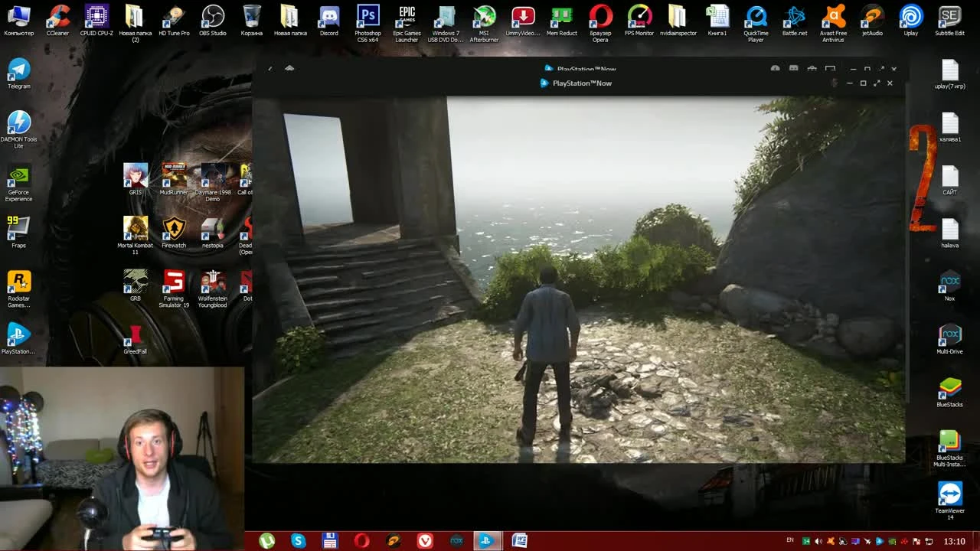
Task: Launch the GRIS game shortcut
Action: click(136, 179)
